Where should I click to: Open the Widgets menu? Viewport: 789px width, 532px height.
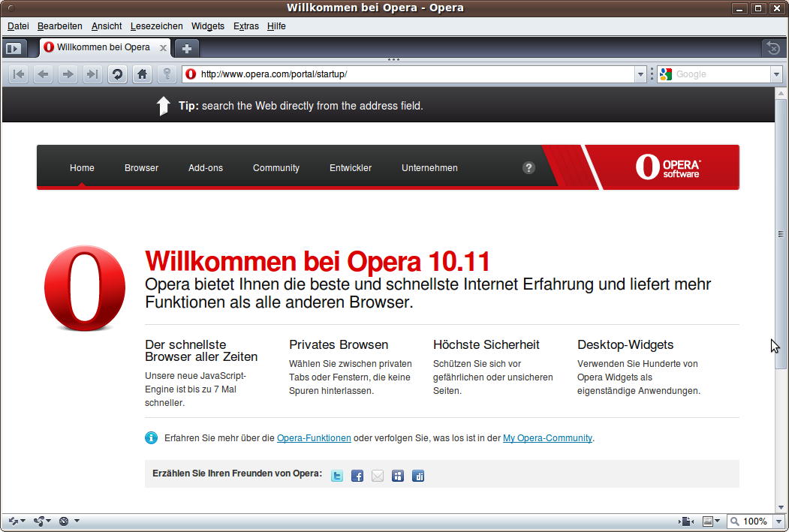click(x=208, y=26)
